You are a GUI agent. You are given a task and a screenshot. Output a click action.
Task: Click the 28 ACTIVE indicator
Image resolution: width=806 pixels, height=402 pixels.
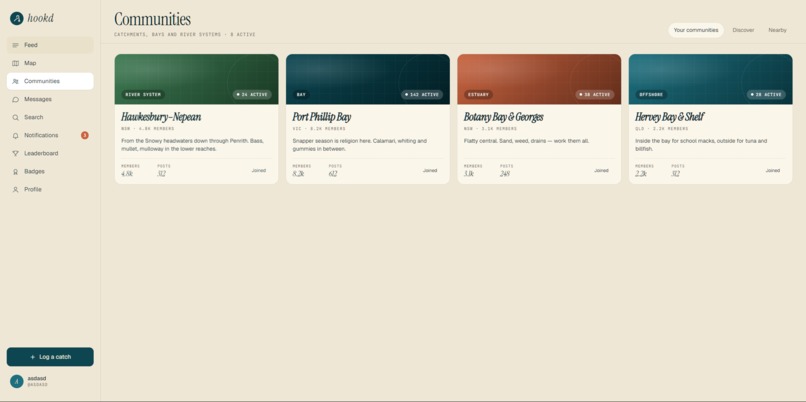(766, 95)
